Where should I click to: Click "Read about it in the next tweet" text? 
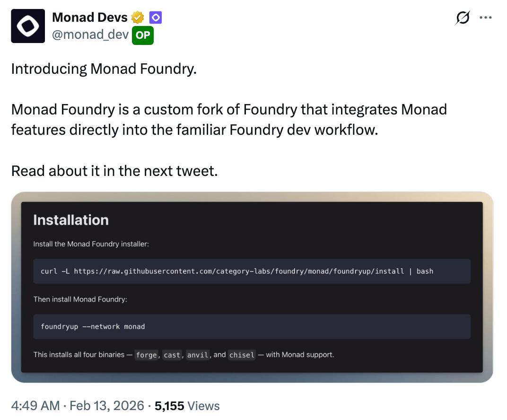tap(114, 170)
